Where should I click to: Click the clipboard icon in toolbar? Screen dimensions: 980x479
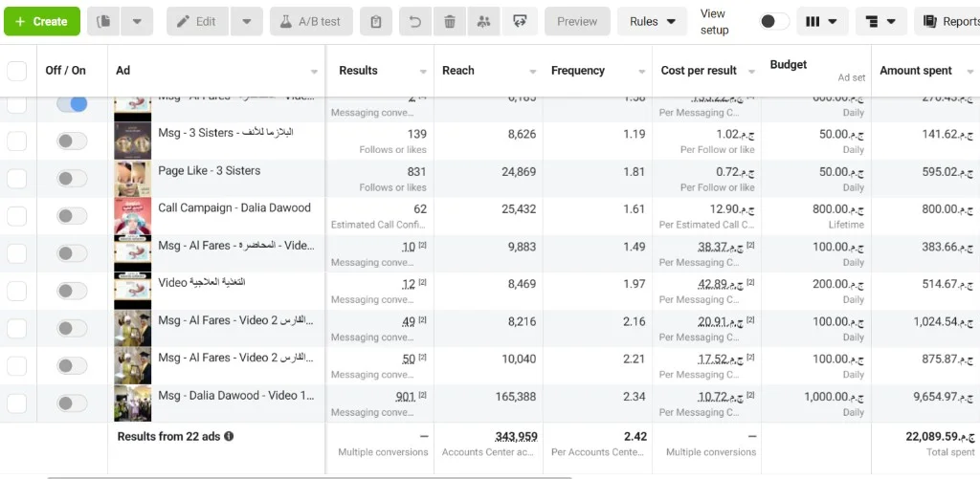coord(375,21)
